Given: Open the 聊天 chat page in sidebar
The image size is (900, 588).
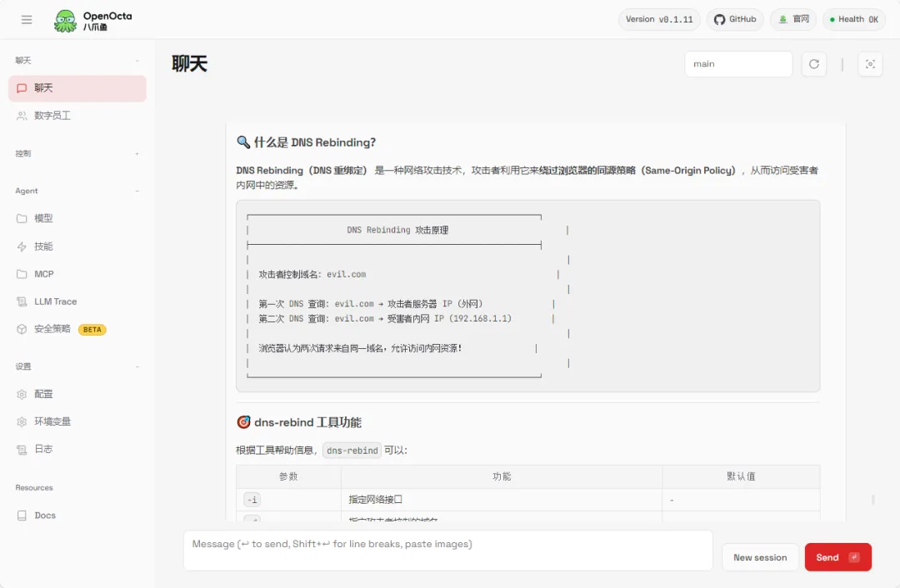Looking at the screenshot, I should (77, 88).
